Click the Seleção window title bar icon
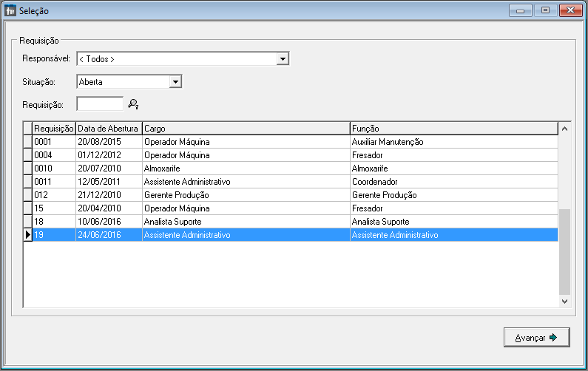588x371 pixels. (x=10, y=11)
